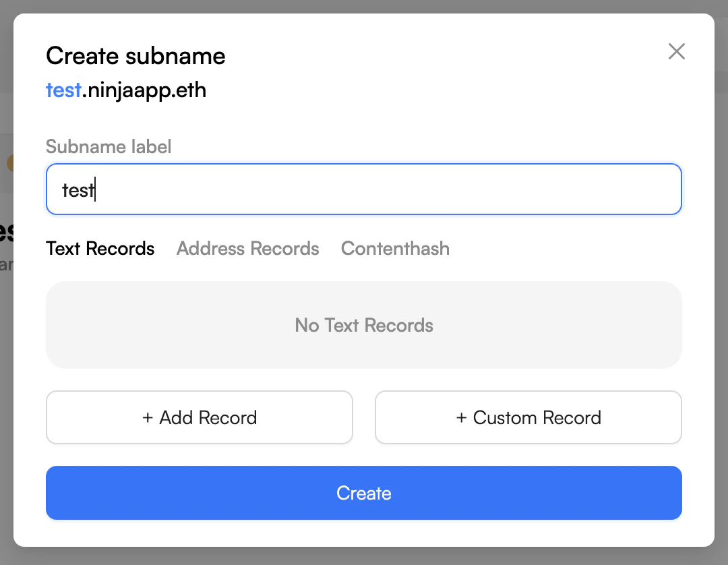Click the Create subname heading

tap(135, 56)
